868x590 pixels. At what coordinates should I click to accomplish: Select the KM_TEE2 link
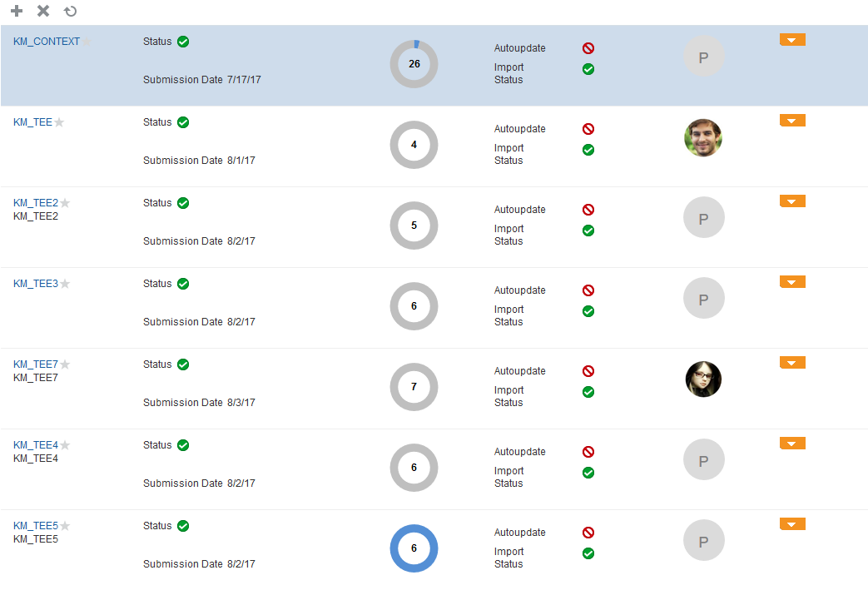click(x=36, y=203)
